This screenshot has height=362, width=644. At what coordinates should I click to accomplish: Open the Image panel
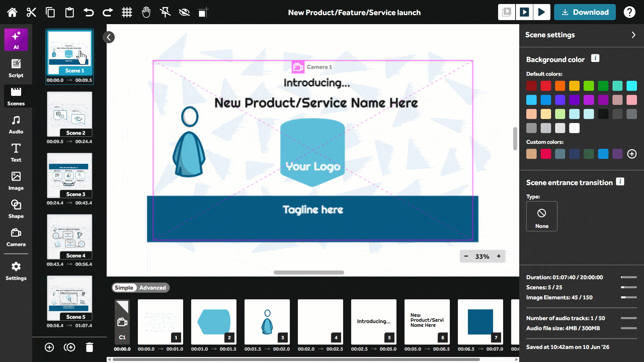pos(16,181)
